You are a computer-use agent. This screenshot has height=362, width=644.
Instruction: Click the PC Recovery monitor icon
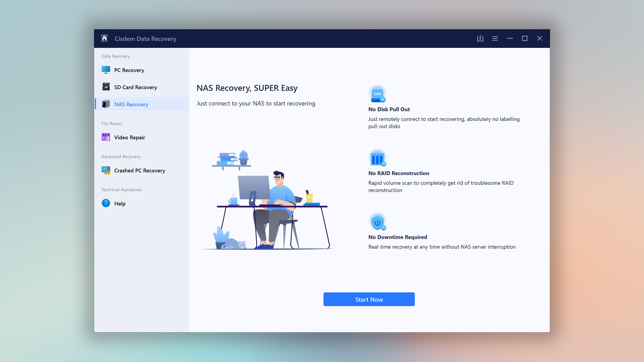point(106,70)
